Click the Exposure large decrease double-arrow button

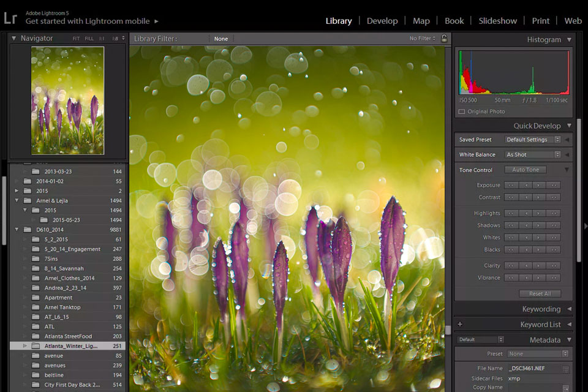(x=511, y=186)
